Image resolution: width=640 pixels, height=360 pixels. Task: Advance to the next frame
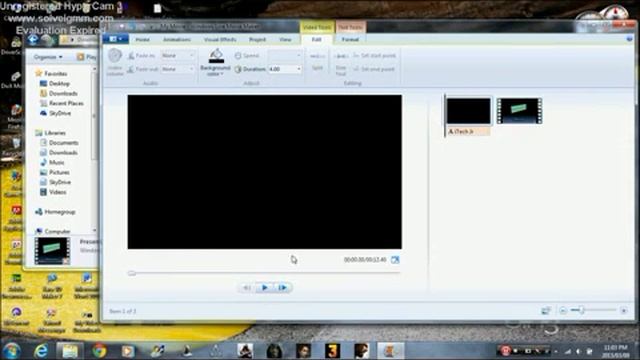pyautogui.click(x=282, y=287)
